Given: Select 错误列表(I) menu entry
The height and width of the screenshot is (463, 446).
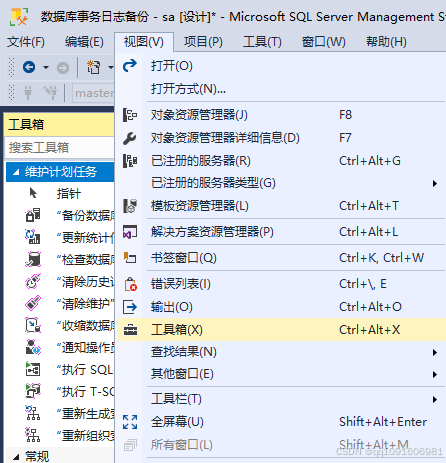Looking at the screenshot, I should [x=280, y=284].
